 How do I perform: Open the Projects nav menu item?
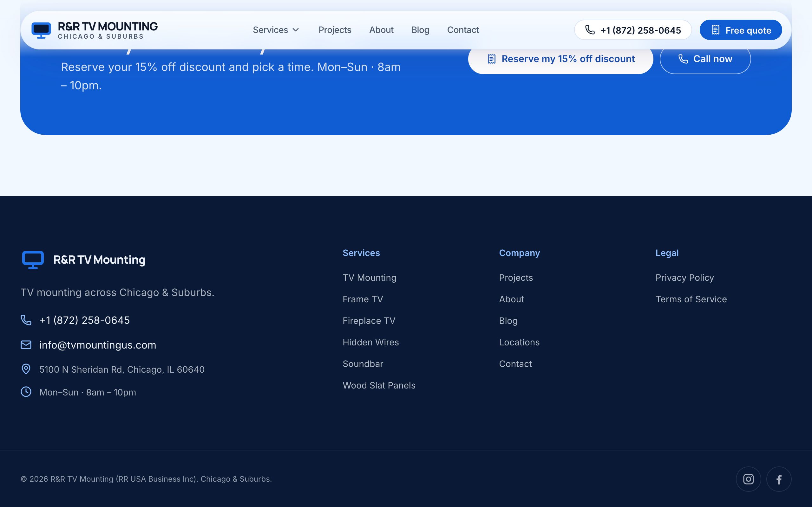[x=335, y=30]
